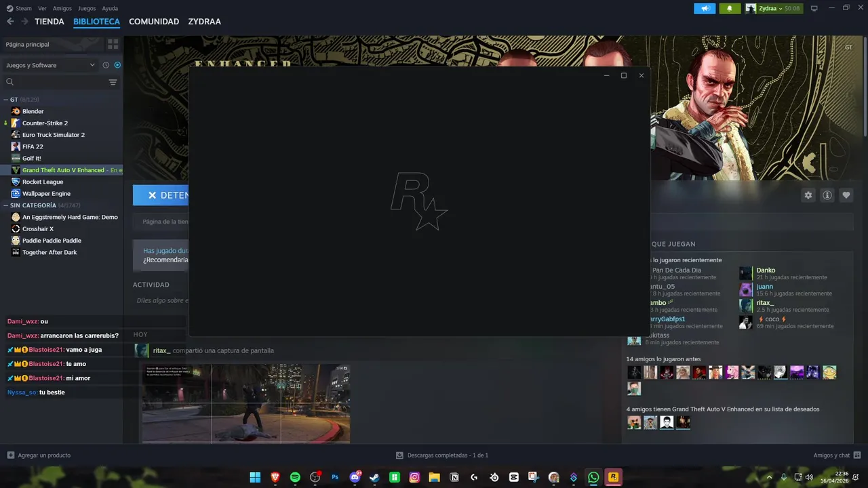
Task: Open Notion from taskbar
Action: coord(454,477)
